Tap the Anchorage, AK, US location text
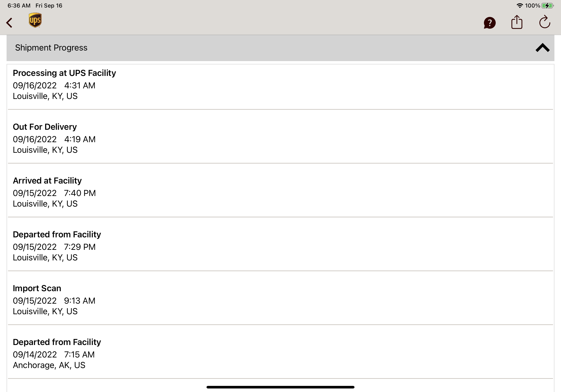Screen dimensions: 561x392 (49, 365)
